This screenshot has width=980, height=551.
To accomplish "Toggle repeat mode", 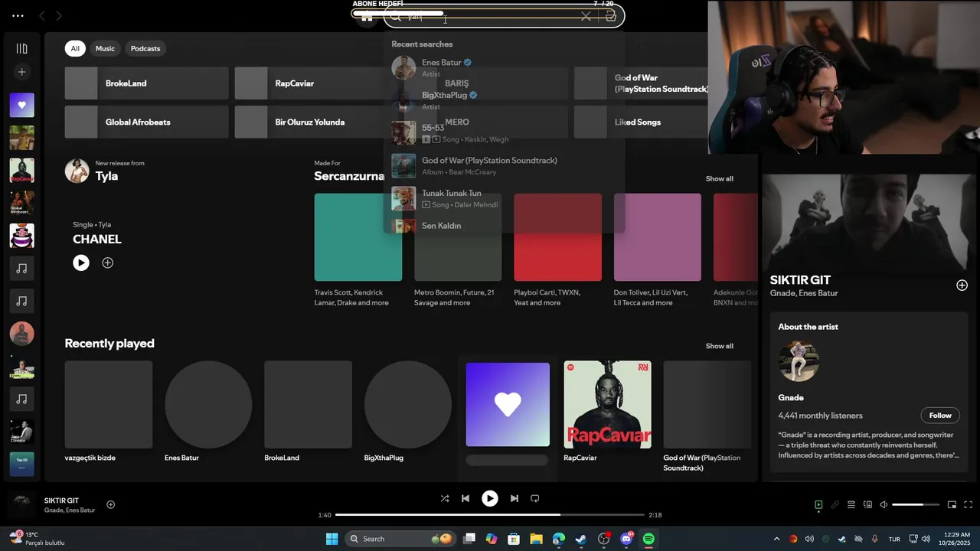I will (535, 498).
